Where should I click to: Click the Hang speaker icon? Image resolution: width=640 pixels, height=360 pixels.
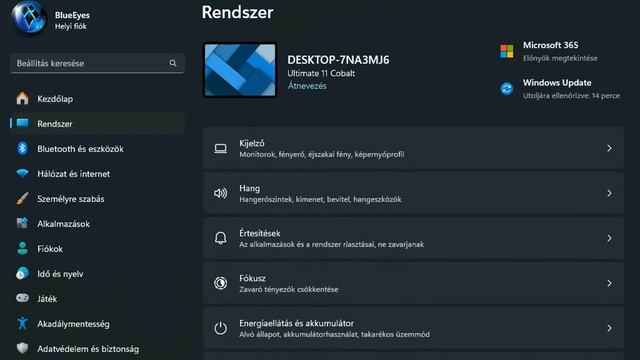tap(221, 193)
